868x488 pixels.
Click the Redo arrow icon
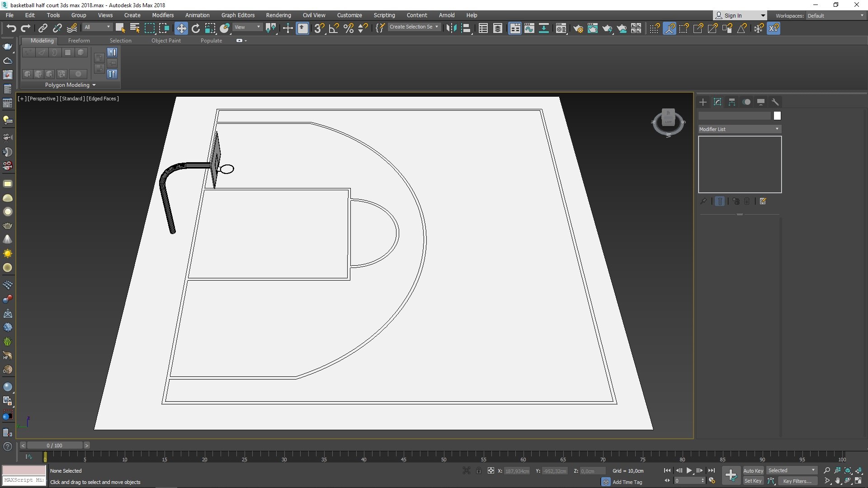tap(26, 28)
